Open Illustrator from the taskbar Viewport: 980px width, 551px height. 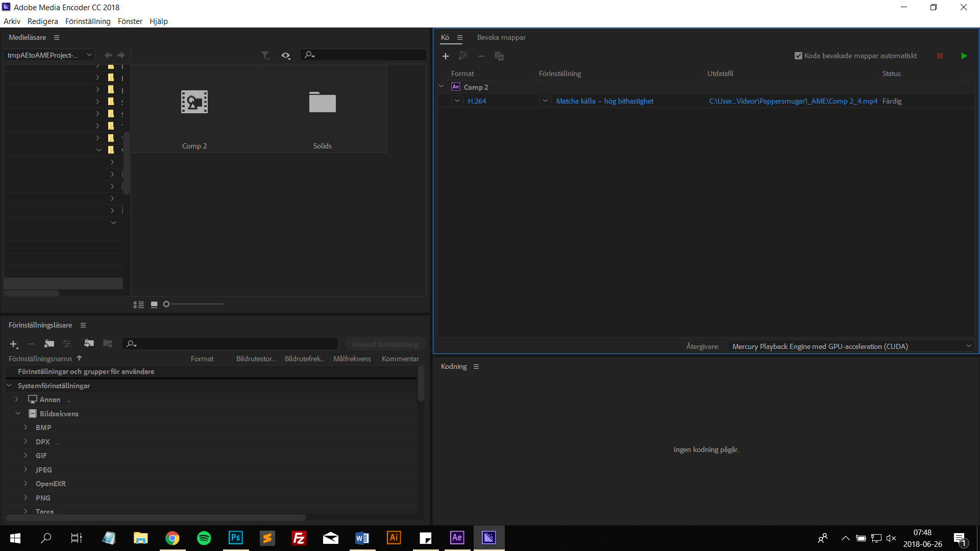[394, 538]
